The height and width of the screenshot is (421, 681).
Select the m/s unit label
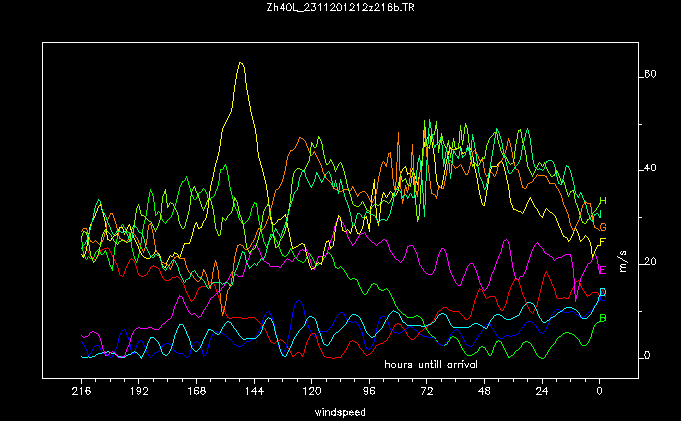(x=623, y=262)
